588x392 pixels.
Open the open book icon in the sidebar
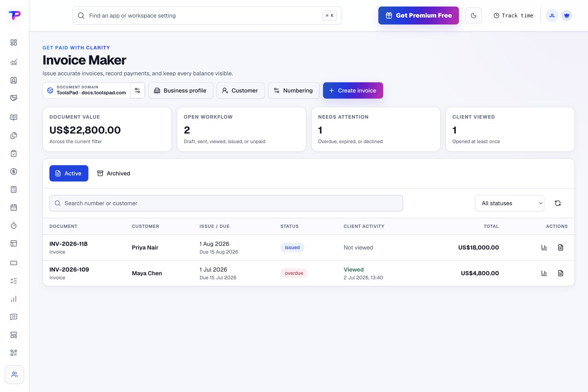click(13, 118)
